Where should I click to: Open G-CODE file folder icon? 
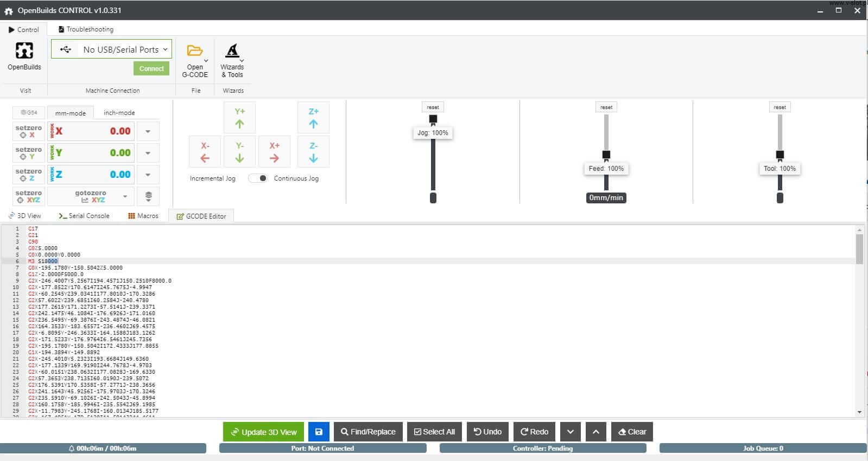(x=194, y=51)
